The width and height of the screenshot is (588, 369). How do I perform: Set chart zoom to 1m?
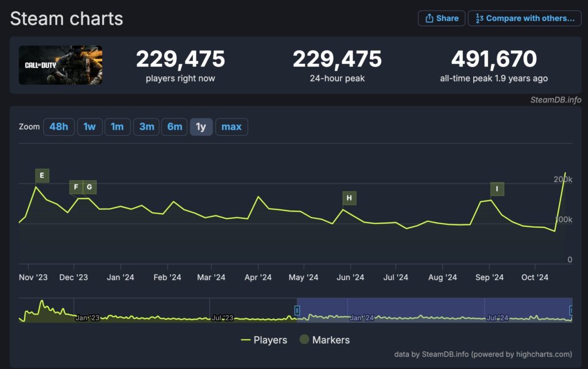[117, 127]
